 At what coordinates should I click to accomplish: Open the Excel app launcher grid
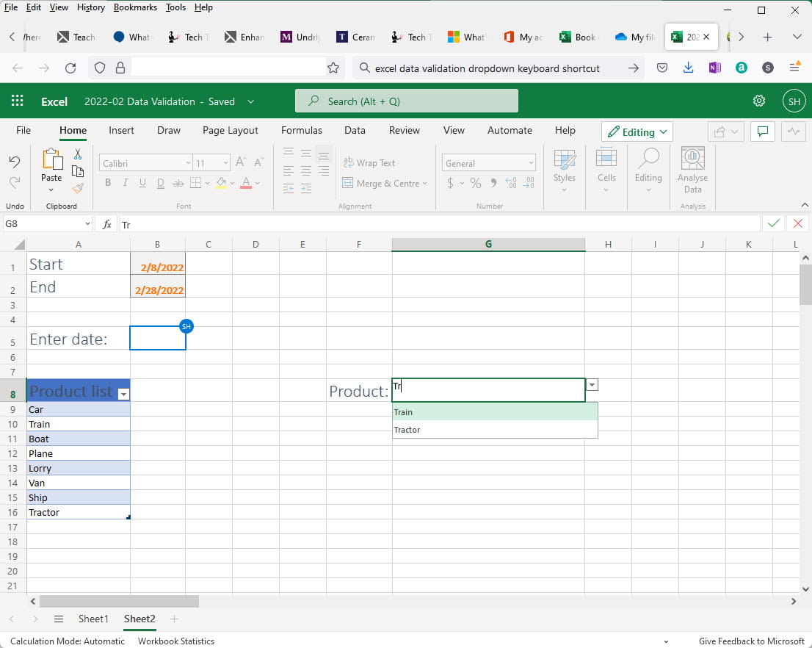tap(18, 101)
